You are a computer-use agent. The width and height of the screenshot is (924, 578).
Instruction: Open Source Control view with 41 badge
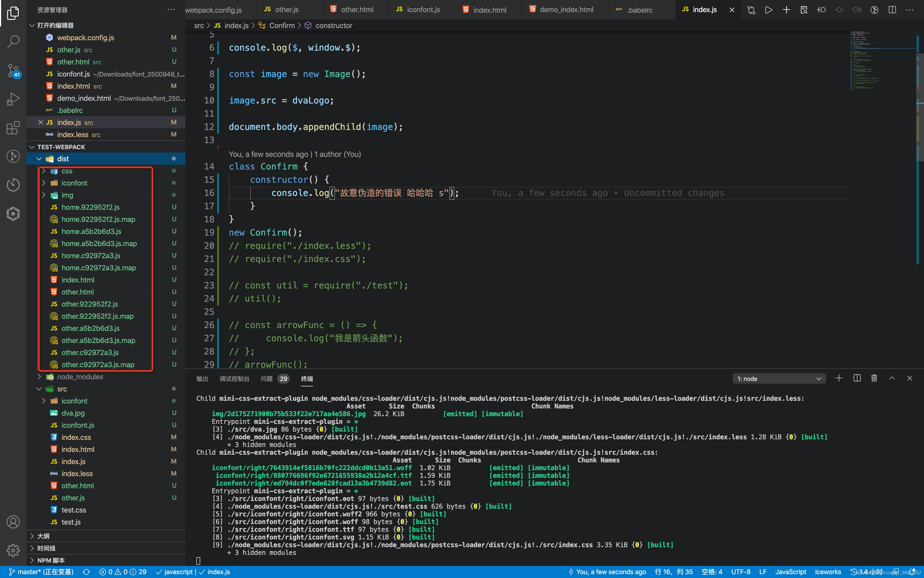[13, 70]
